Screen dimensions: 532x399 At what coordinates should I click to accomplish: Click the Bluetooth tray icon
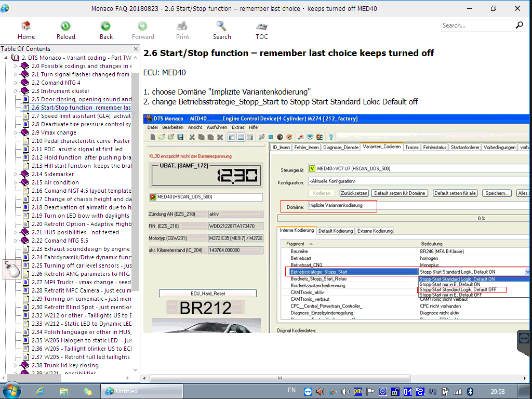tap(470, 392)
